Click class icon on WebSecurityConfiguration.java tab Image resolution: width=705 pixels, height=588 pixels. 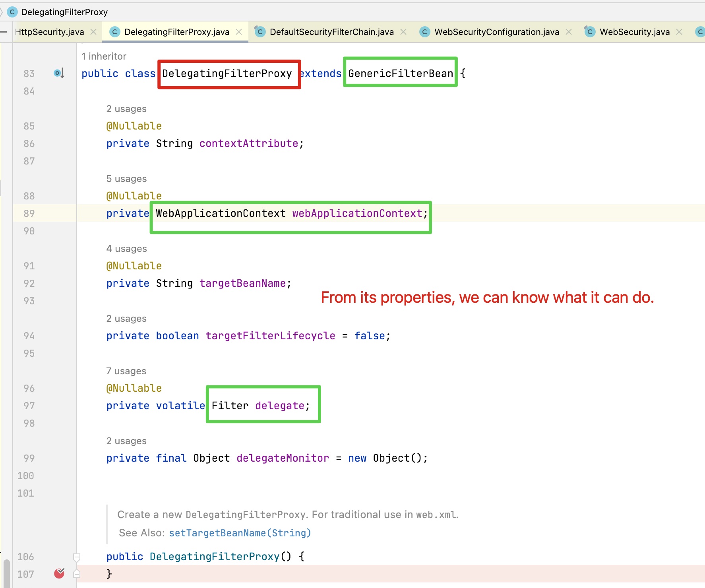pyautogui.click(x=425, y=32)
